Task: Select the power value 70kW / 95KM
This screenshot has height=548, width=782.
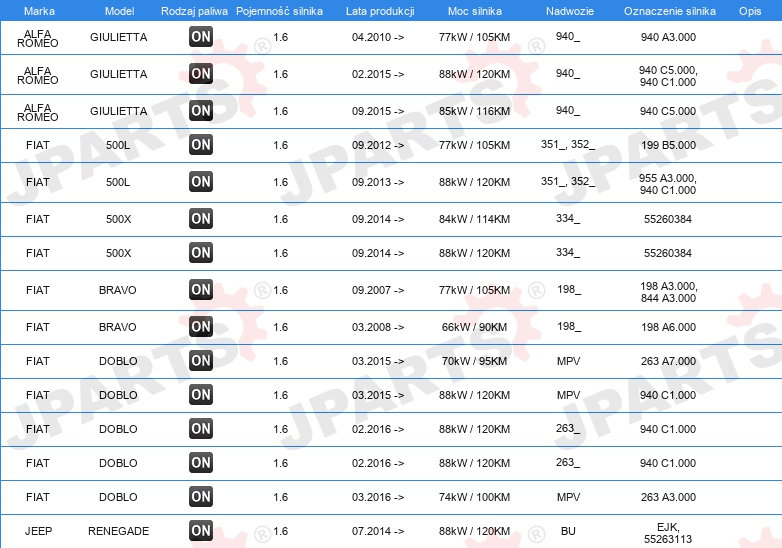Action: click(474, 361)
